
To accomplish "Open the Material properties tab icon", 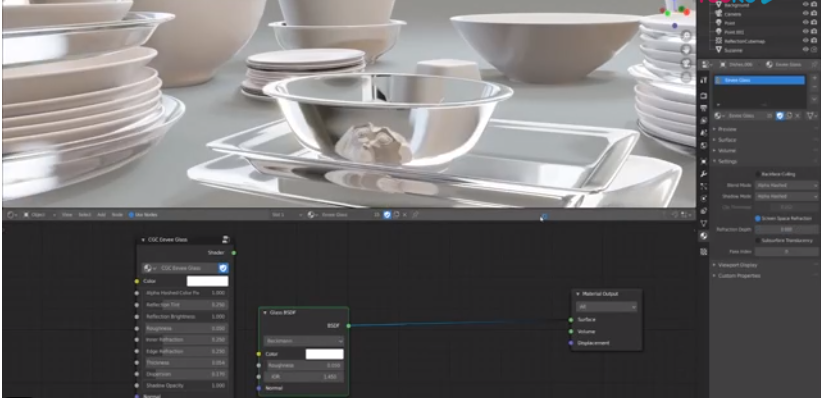I will click(704, 236).
